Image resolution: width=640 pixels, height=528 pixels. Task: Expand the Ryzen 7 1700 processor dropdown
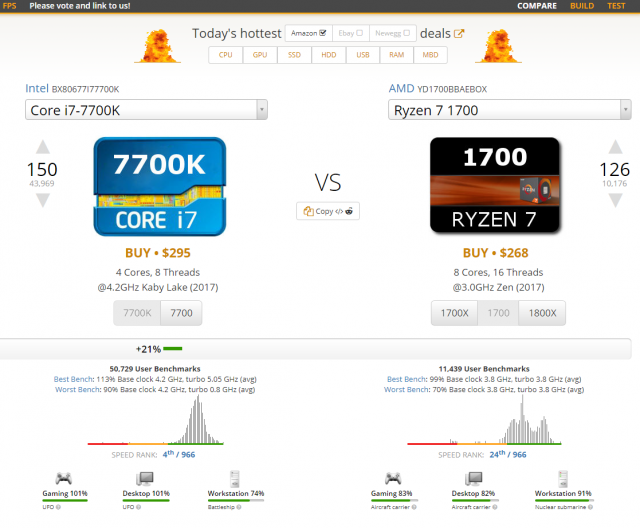pos(510,109)
